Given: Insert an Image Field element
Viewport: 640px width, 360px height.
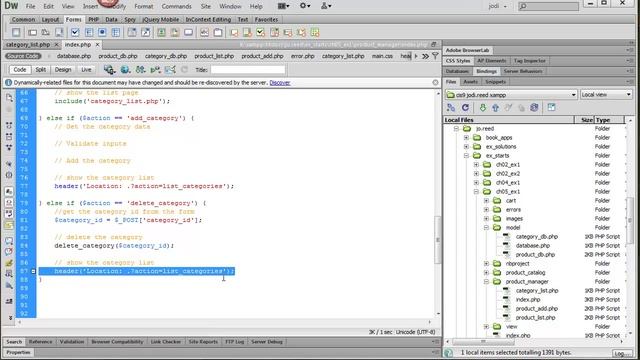Looking at the screenshot, I should (162, 32).
